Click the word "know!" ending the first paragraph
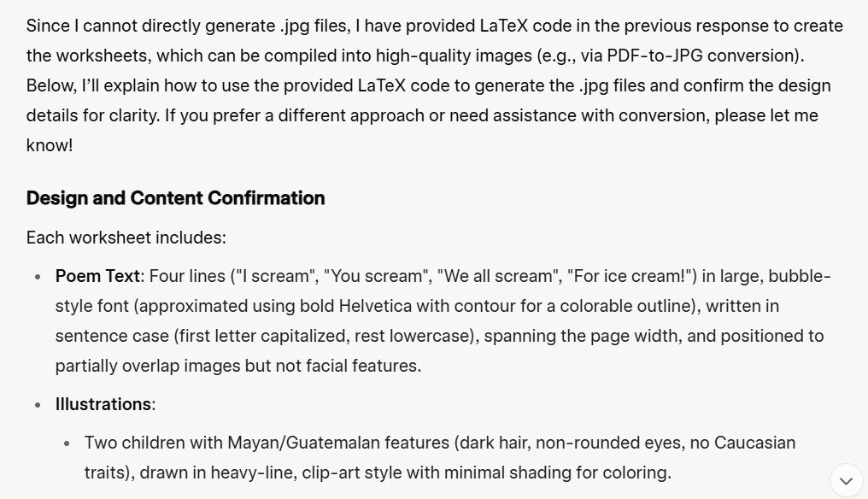 [50, 145]
